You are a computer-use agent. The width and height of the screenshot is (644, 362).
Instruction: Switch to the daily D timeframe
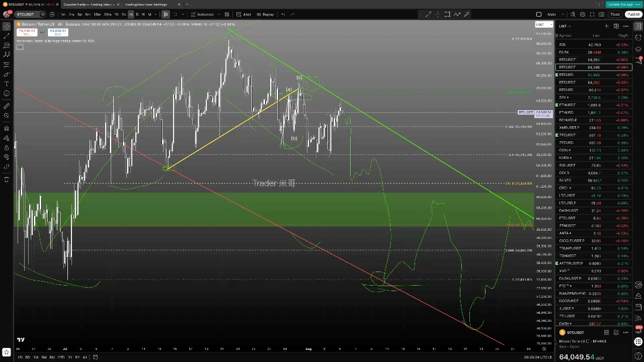tap(137, 14)
